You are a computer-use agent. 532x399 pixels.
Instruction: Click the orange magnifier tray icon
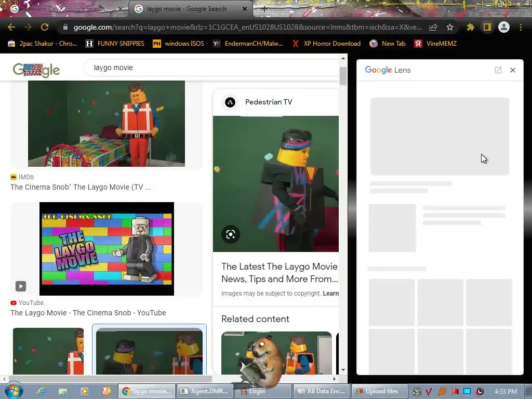click(x=442, y=392)
